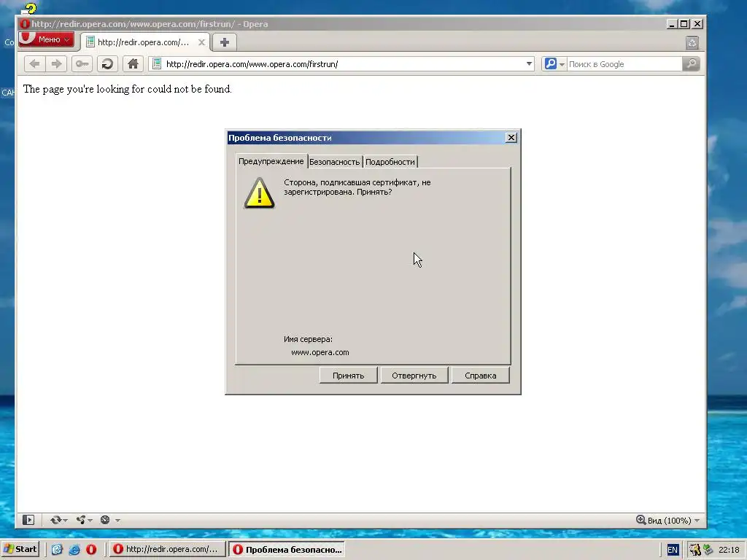Click the 22:18 taskbar clock
Viewport: 747px width, 560px height.
(729, 550)
